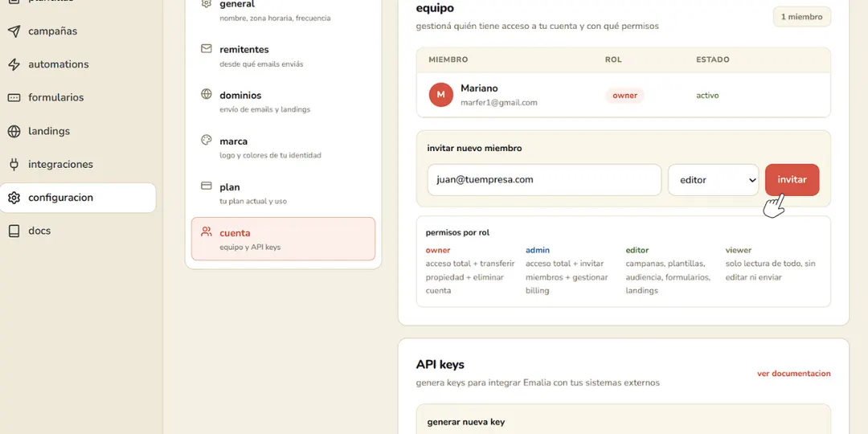Click the invitar button
The image size is (868, 434).
(792, 180)
